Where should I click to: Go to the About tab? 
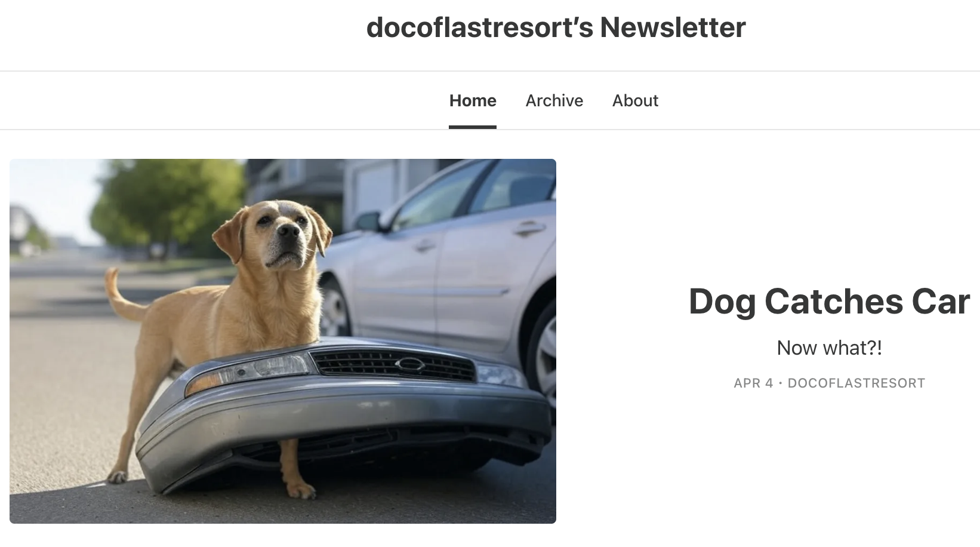(635, 100)
